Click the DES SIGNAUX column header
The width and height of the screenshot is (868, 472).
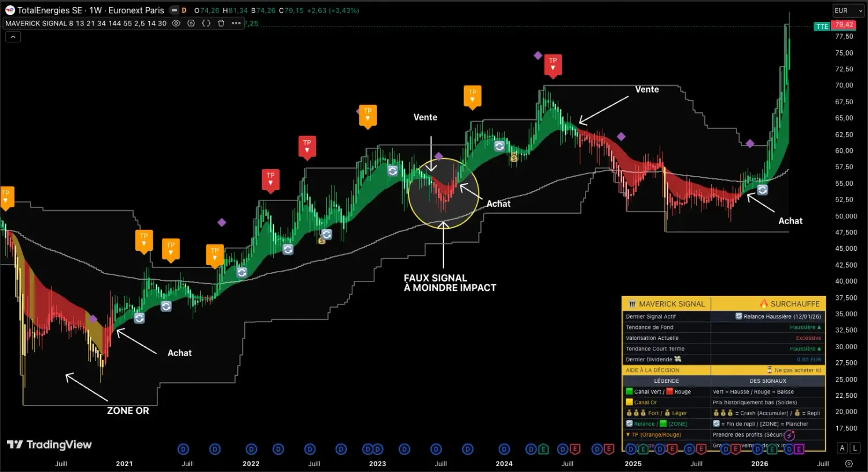click(x=768, y=381)
